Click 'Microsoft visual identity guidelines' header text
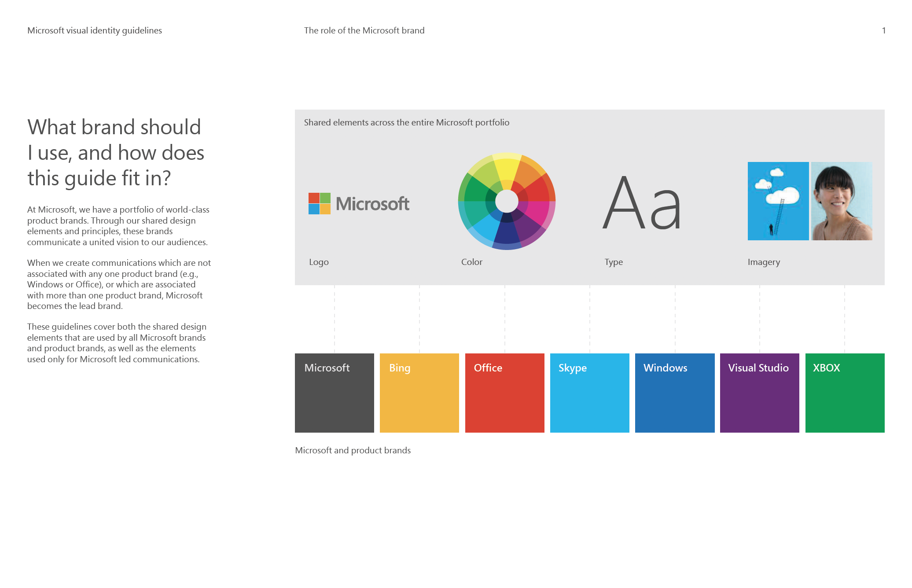This screenshot has width=912, height=588. [x=95, y=30]
